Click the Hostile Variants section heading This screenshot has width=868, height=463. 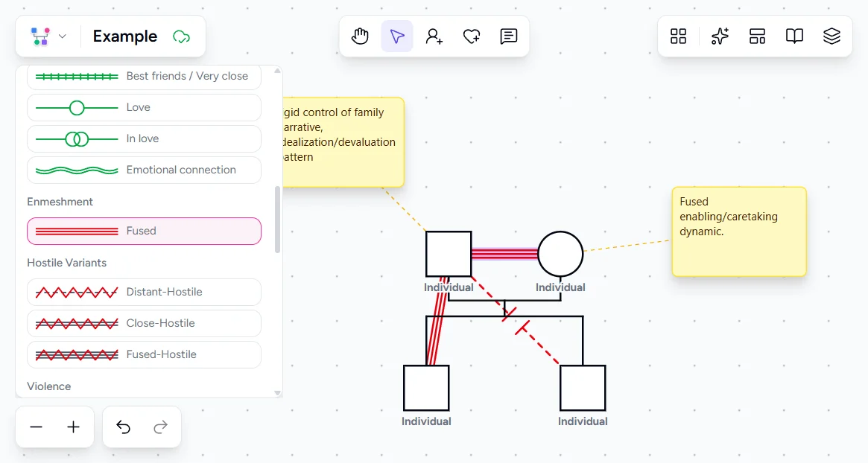point(66,263)
